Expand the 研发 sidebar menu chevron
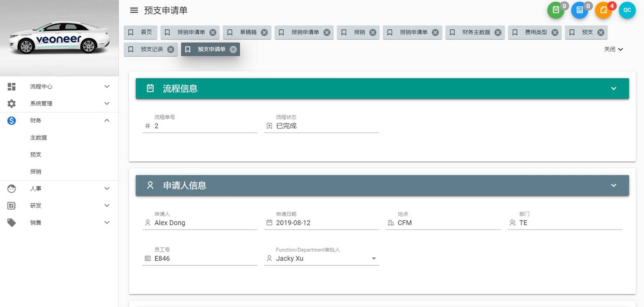 click(x=107, y=206)
